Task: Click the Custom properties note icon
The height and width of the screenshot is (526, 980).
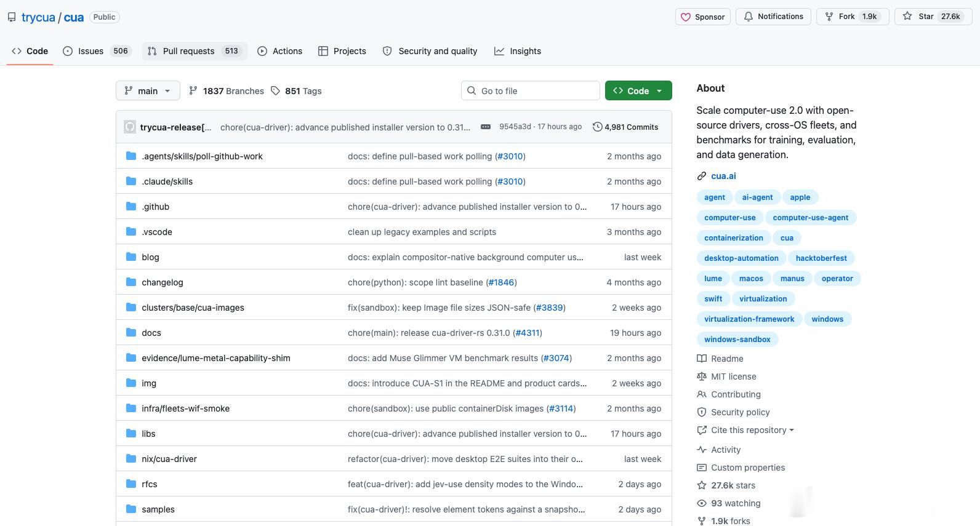Action: [x=702, y=468]
